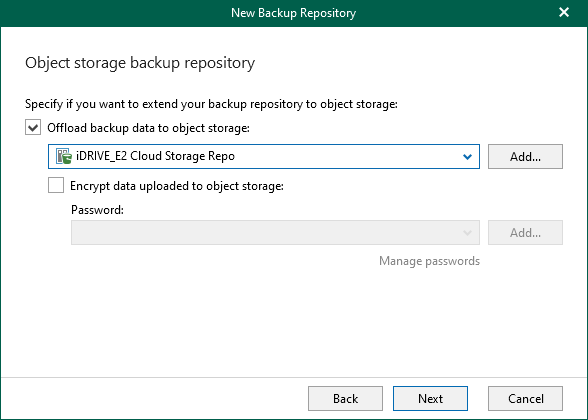Select the iDRIVE_E2 Cloud Storage Repo combo box
Screen dimensions: 588x420
click(264, 156)
